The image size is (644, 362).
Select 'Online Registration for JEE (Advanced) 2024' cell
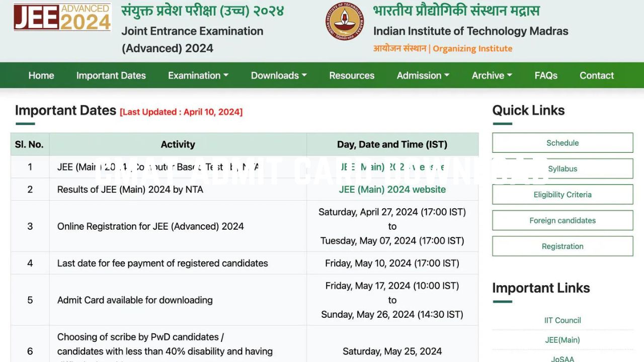(x=178, y=226)
